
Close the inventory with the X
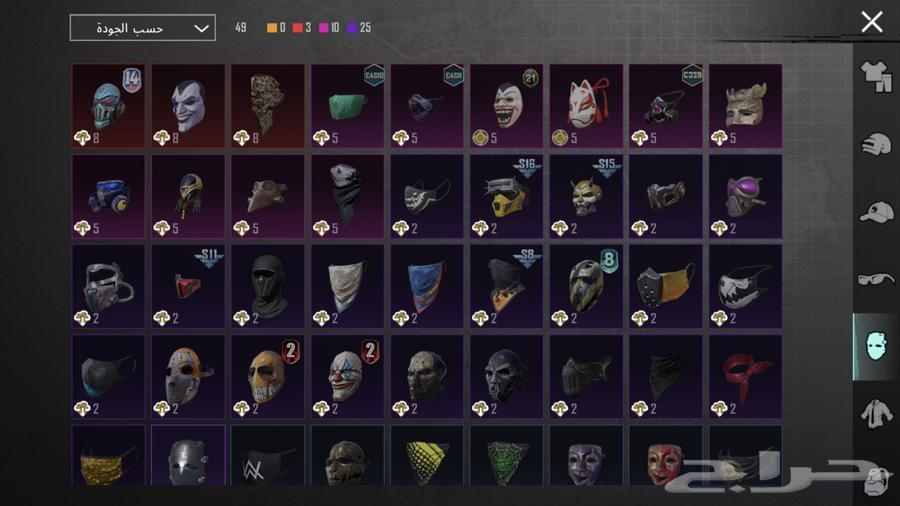click(x=872, y=22)
